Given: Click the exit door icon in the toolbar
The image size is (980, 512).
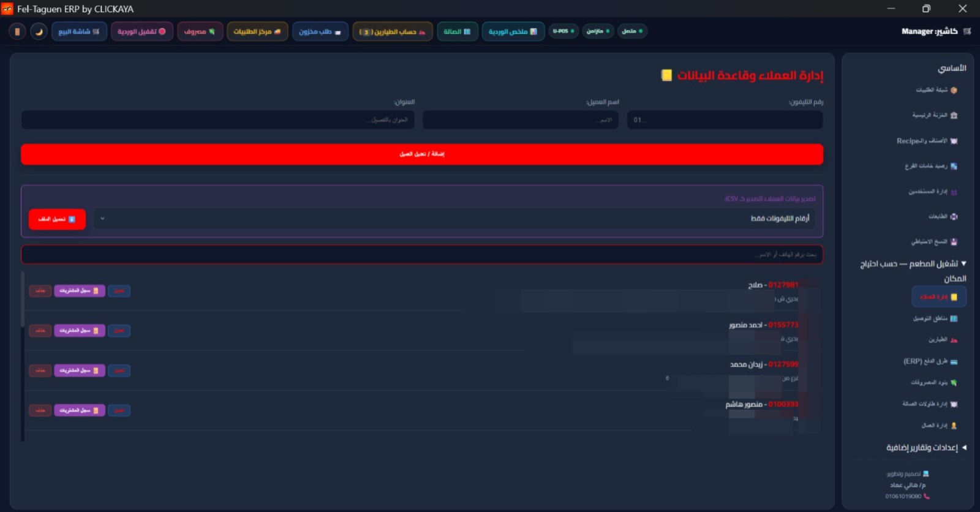Looking at the screenshot, I should click(x=17, y=31).
